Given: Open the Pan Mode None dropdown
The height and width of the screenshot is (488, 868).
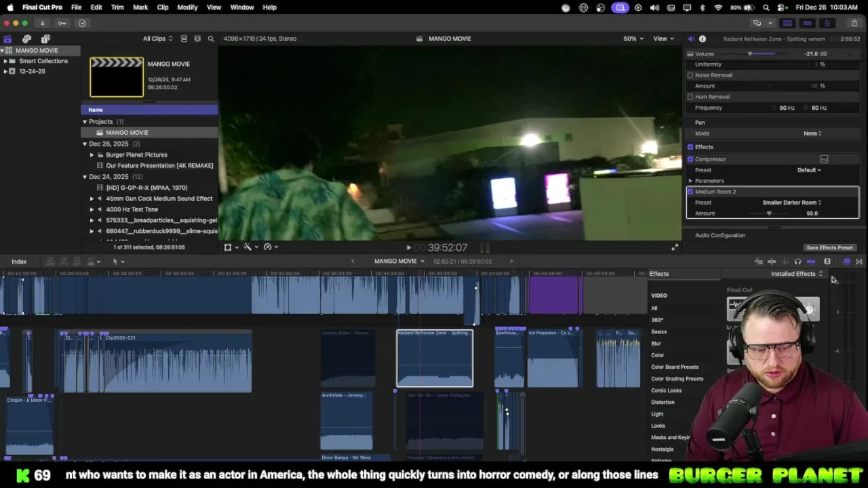Looking at the screenshot, I should [812, 134].
